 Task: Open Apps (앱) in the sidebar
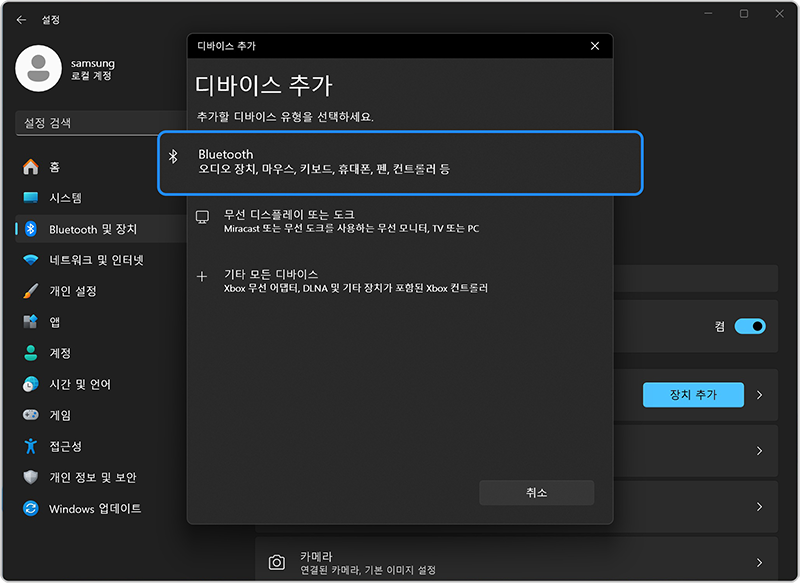tap(101, 322)
